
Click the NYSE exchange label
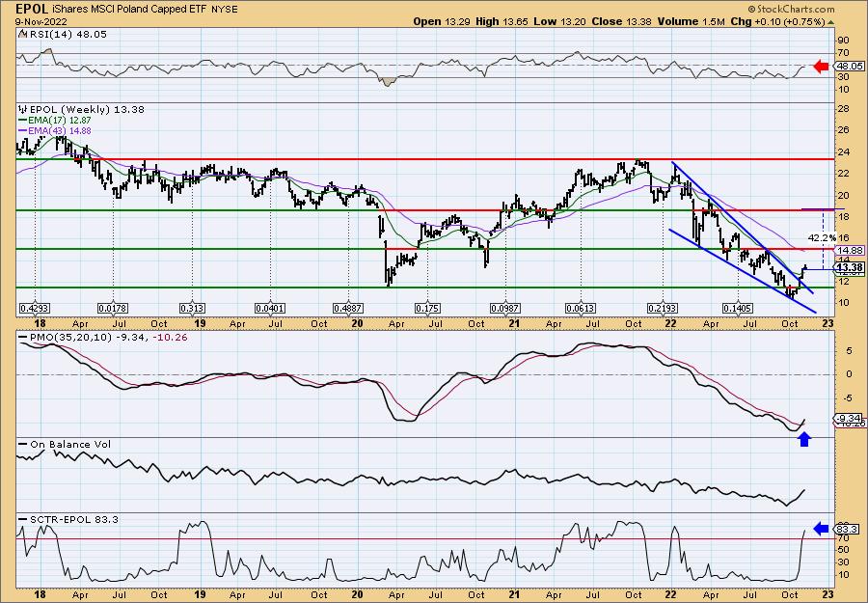click(x=226, y=10)
